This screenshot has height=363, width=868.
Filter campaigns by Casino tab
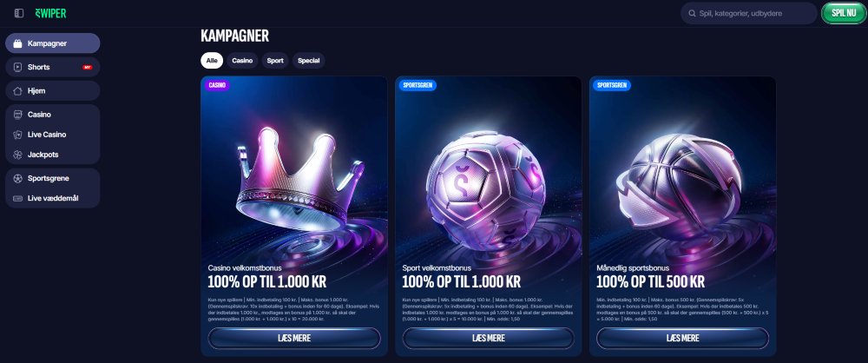[242, 61]
